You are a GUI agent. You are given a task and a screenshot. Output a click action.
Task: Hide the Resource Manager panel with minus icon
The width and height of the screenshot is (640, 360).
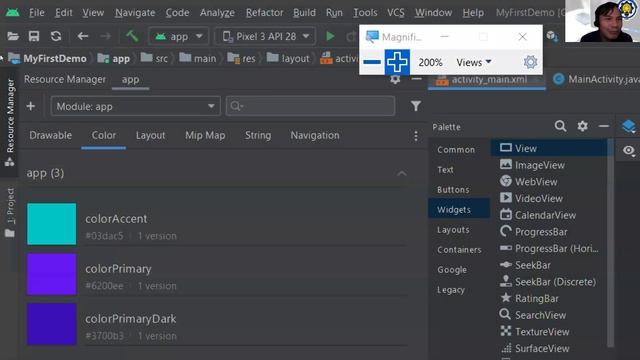(416, 79)
